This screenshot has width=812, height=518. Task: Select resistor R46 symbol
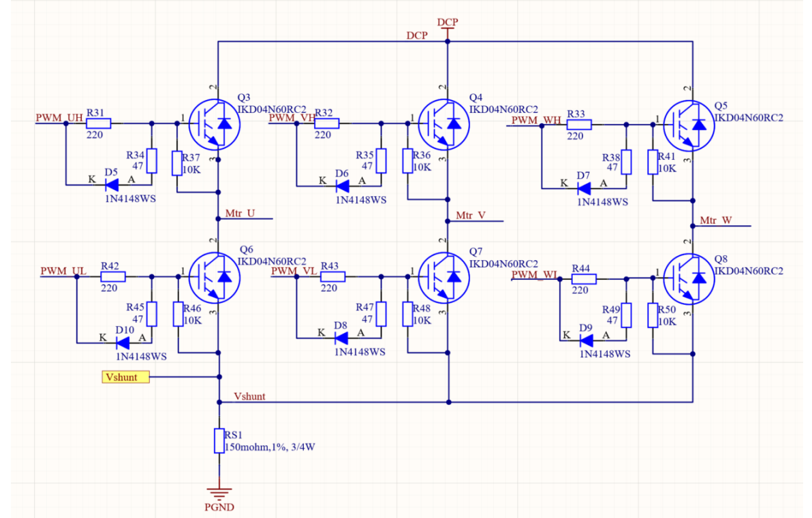[x=178, y=314]
